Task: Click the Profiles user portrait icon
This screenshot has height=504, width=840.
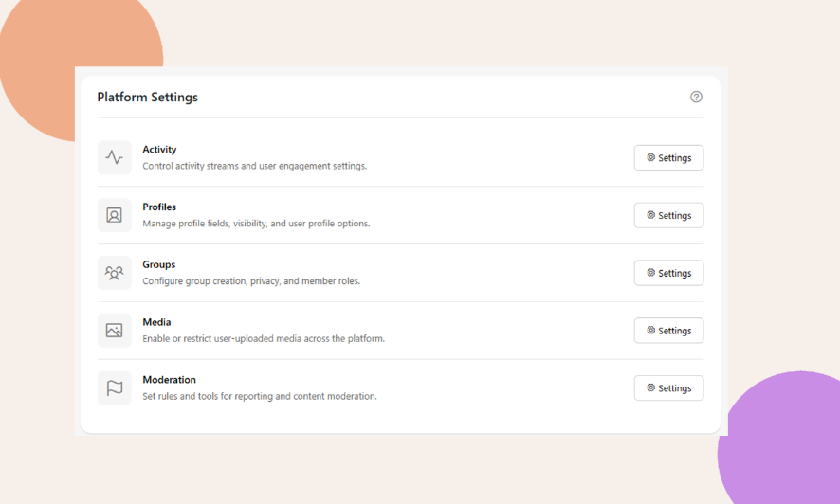Action: coord(115,215)
